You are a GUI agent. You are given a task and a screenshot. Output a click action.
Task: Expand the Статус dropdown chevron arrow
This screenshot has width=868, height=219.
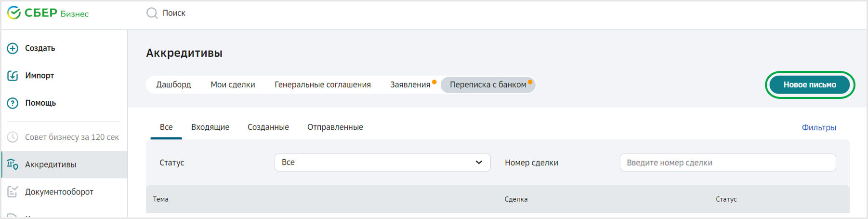pos(479,163)
